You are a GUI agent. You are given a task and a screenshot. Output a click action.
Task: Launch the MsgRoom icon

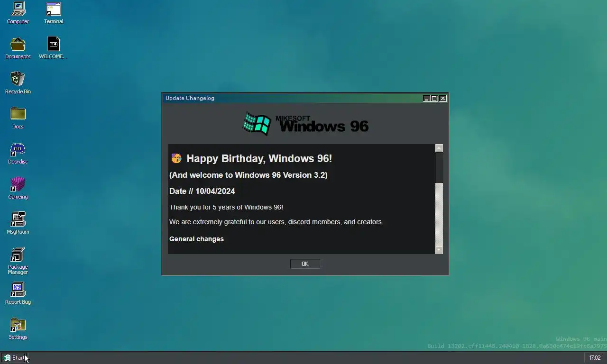click(18, 224)
